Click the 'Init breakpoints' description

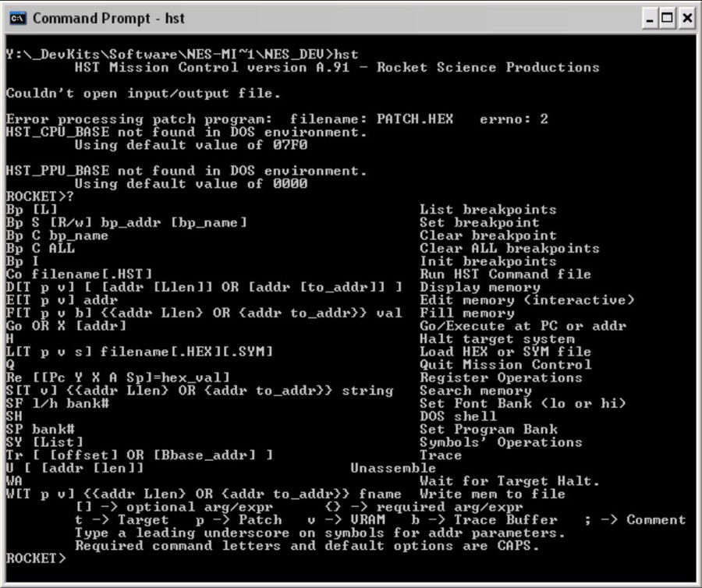coord(488,261)
